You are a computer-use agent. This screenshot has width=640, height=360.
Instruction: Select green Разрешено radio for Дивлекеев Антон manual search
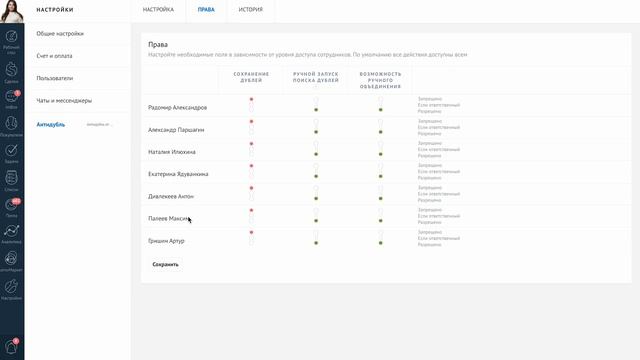pos(316,199)
